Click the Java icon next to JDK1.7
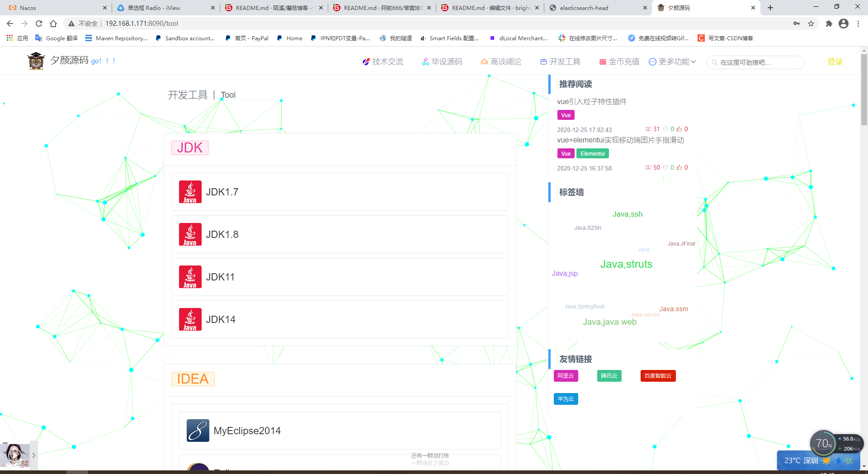This screenshot has width=868, height=474. pyautogui.click(x=190, y=192)
